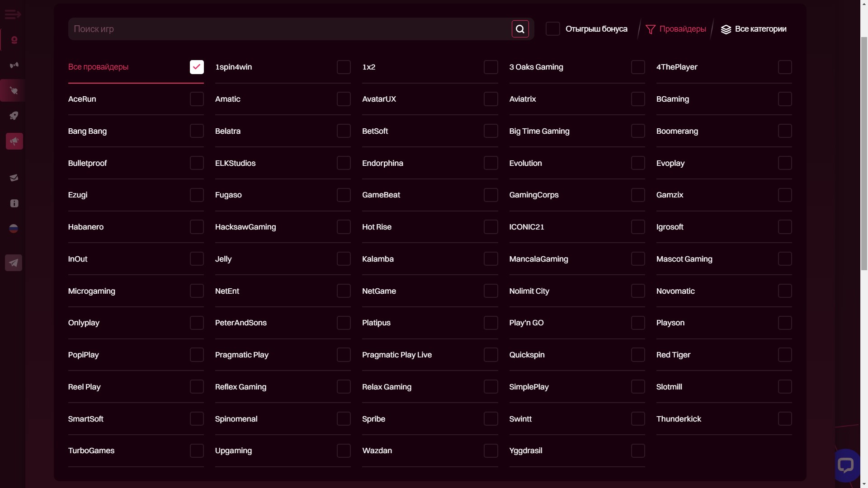
Task: Collapse the Провайдеры filter dropdown
Action: [676, 29]
